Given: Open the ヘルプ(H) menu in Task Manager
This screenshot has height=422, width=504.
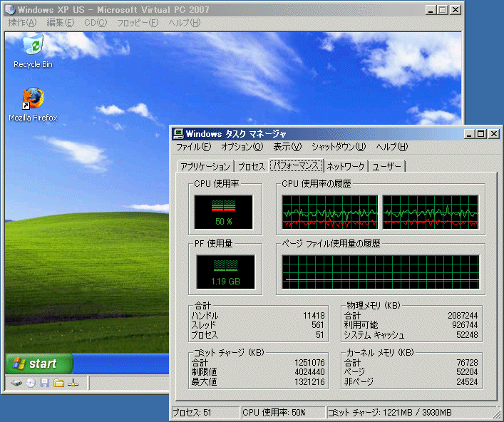Looking at the screenshot, I should click(x=392, y=147).
